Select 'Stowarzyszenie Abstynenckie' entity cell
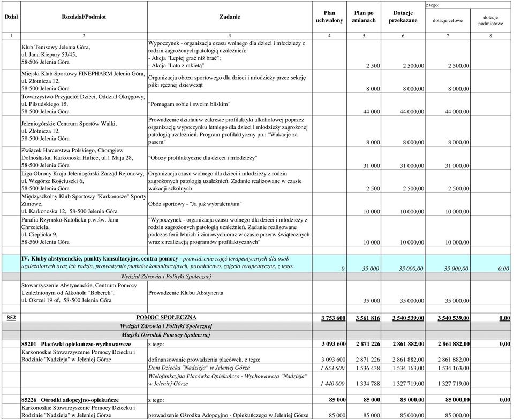Screen dimensions: 514x420 [84, 293]
